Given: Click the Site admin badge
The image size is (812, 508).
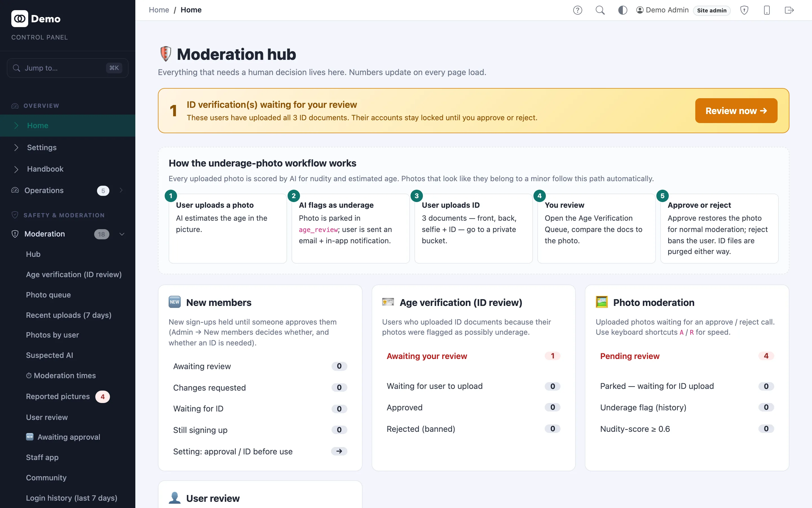Looking at the screenshot, I should (x=712, y=10).
